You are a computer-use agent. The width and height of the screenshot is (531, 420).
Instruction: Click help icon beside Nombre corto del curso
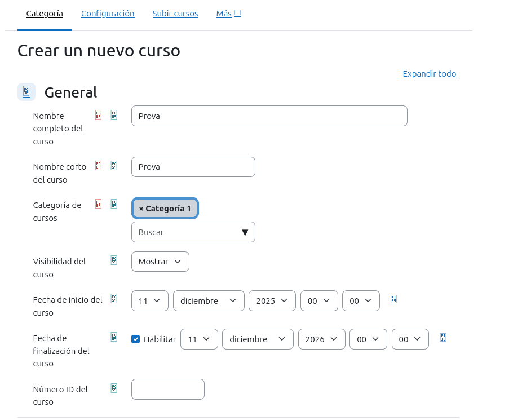[114, 166]
